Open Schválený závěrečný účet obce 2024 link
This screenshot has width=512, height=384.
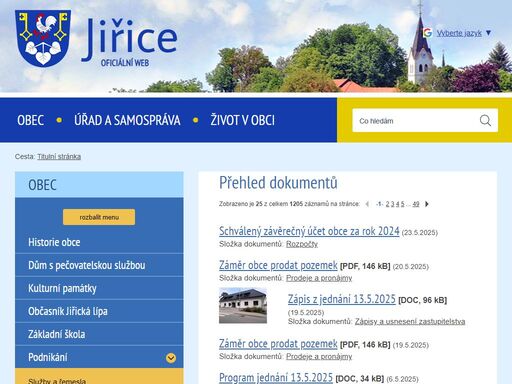click(x=309, y=231)
